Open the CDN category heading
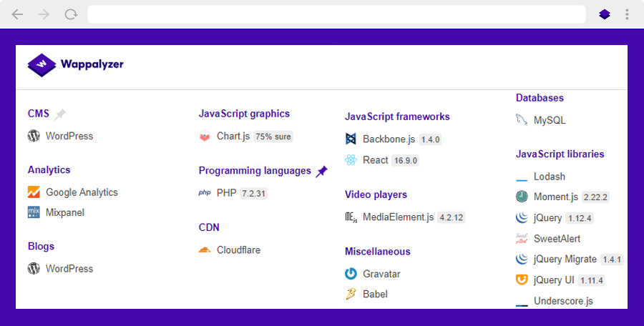 (x=209, y=227)
